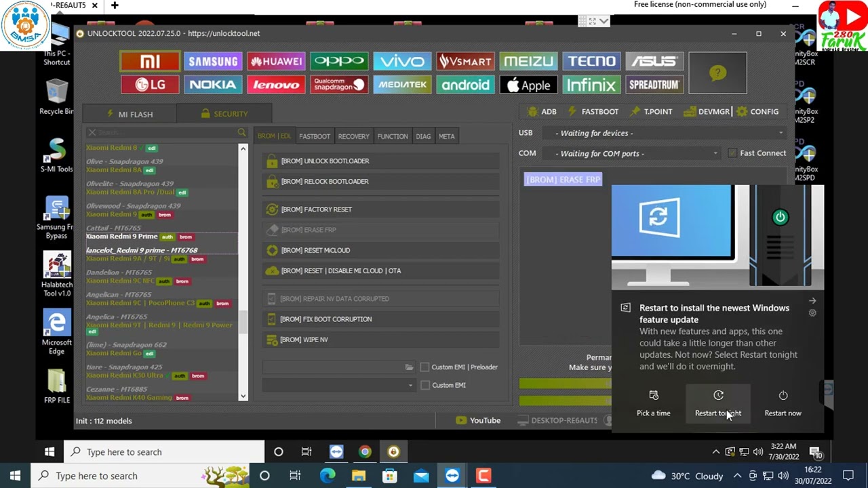Select the Apple brand logo

click(x=528, y=85)
